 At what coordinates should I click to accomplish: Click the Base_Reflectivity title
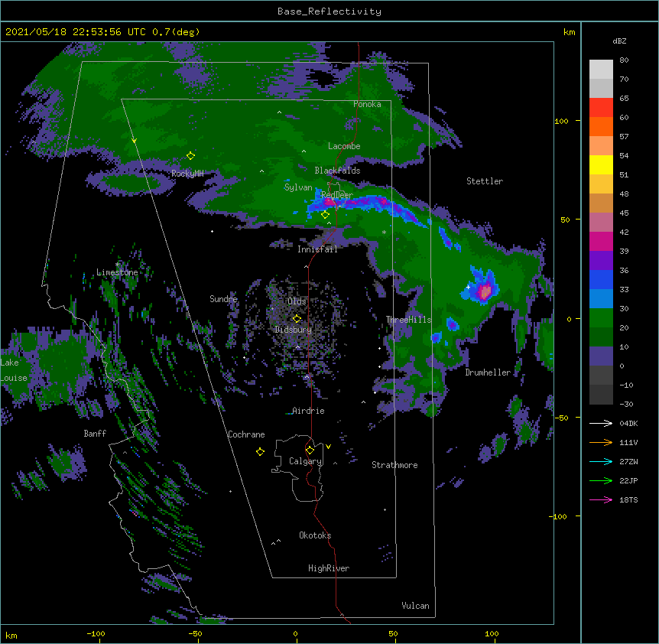pyautogui.click(x=329, y=11)
